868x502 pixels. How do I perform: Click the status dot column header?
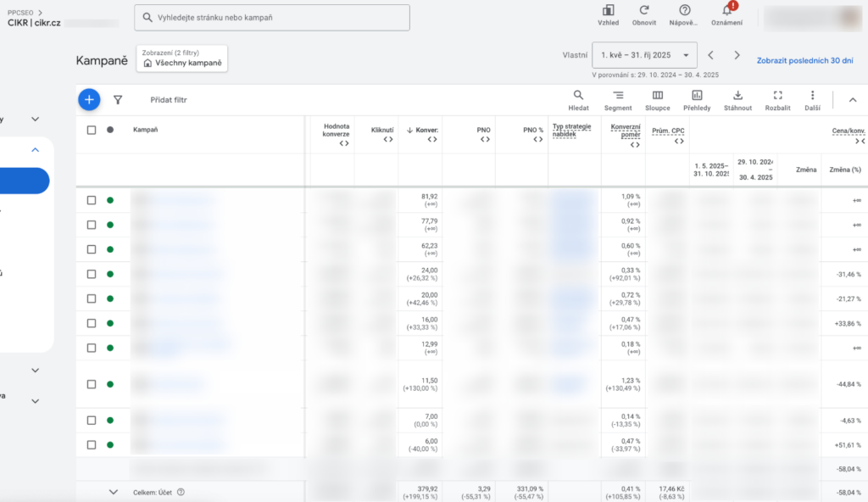click(x=110, y=130)
